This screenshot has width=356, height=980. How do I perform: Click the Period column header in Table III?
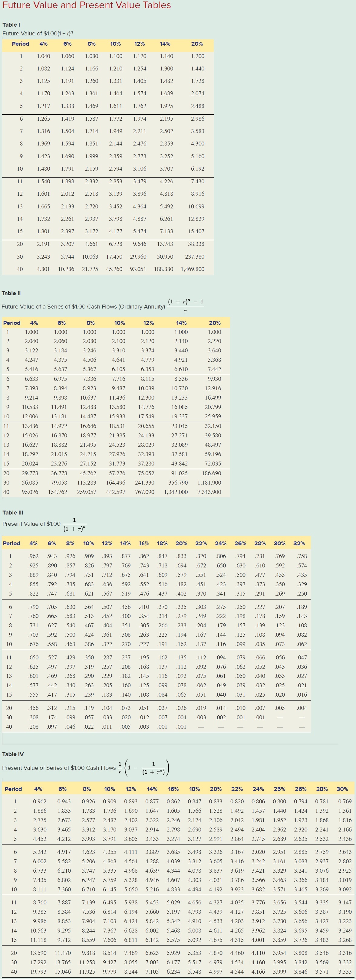[12, 543]
